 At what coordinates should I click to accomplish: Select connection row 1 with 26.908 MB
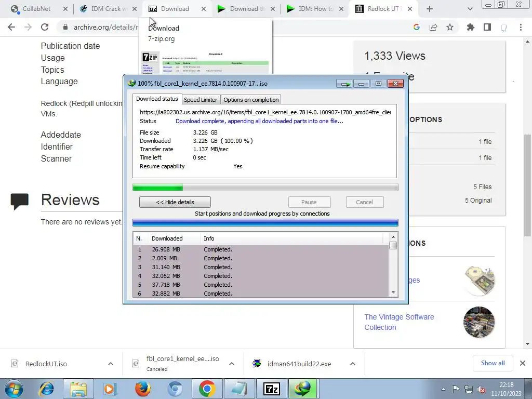point(261,249)
